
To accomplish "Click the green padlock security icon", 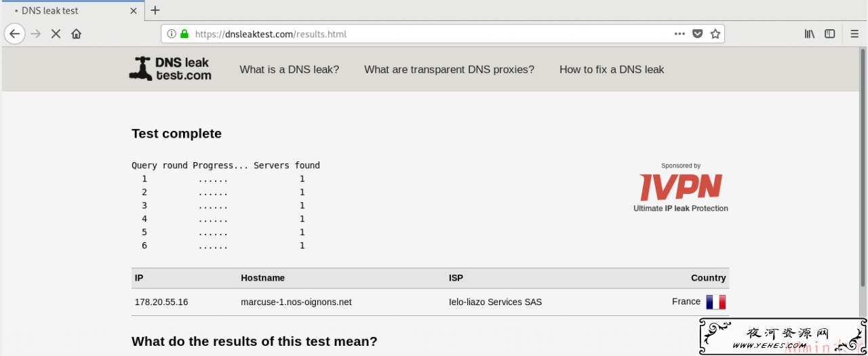I will (x=184, y=33).
